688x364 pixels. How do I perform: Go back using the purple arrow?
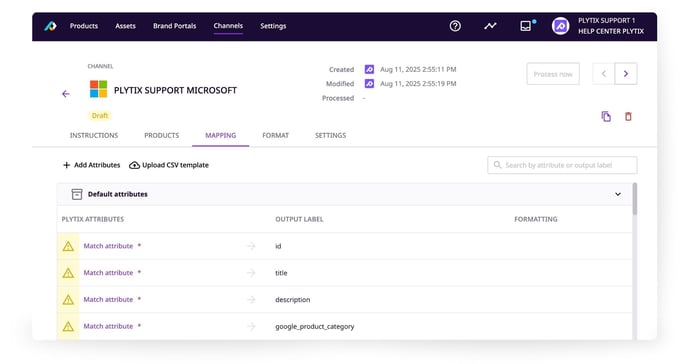pyautogui.click(x=66, y=93)
